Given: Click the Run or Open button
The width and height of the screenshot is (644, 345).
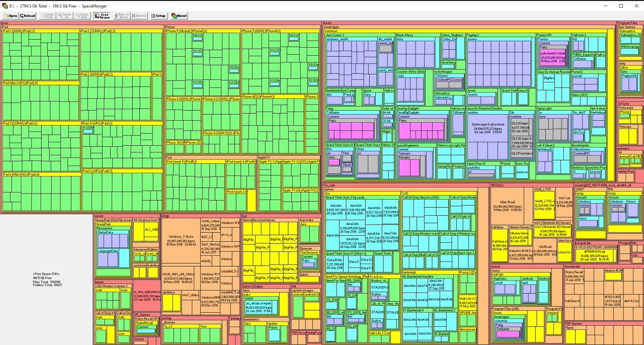Looking at the screenshot, I should click(121, 16).
